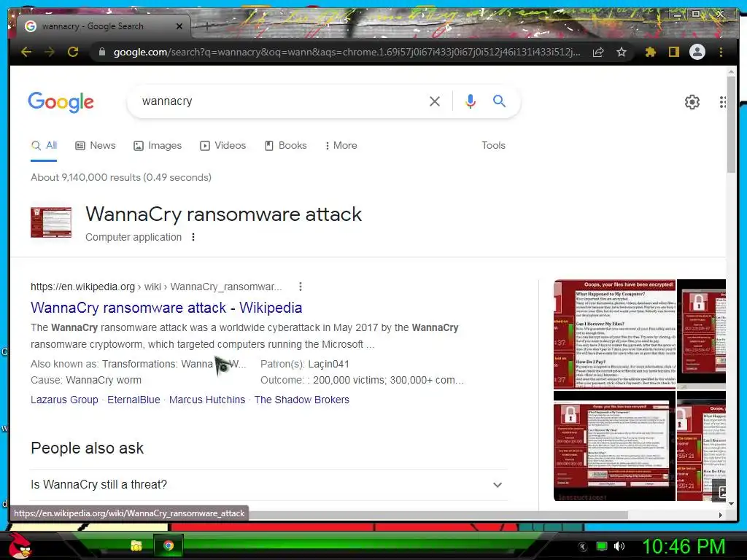Open the about-this-result dots for Wikipedia result
The width and height of the screenshot is (747, 560).
coord(300,287)
